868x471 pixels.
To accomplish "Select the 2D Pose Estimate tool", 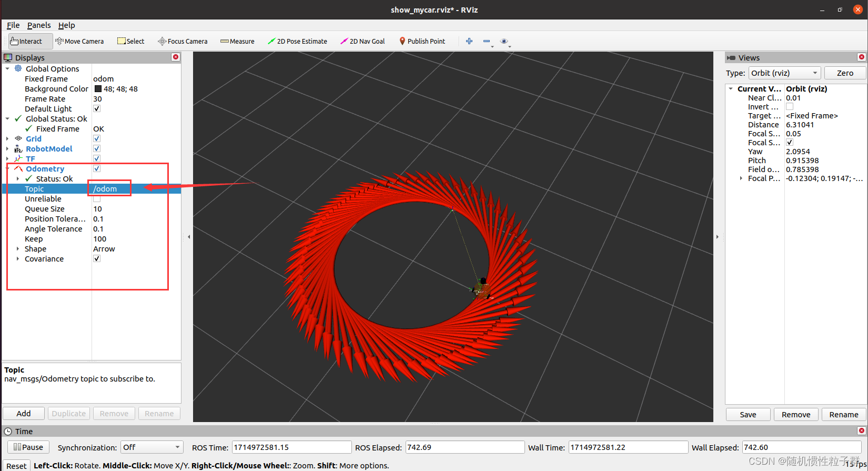I will [297, 41].
